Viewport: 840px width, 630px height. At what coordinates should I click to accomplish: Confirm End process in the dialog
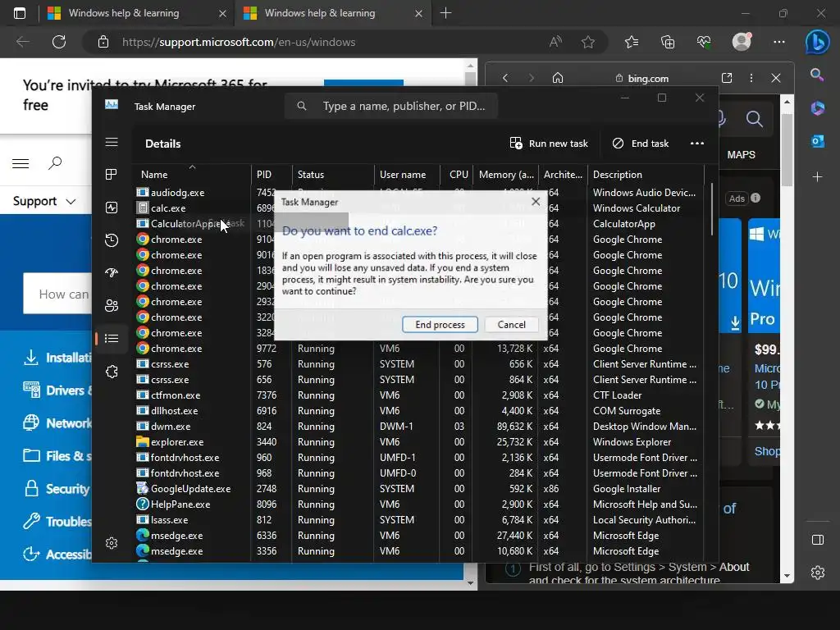[x=440, y=324]
